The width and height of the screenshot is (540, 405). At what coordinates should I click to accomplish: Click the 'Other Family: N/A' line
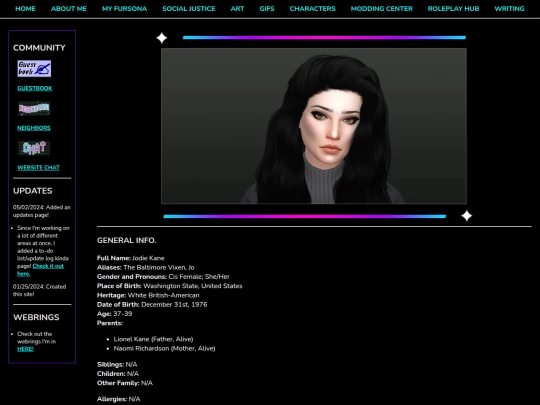(x=125, y=383)
